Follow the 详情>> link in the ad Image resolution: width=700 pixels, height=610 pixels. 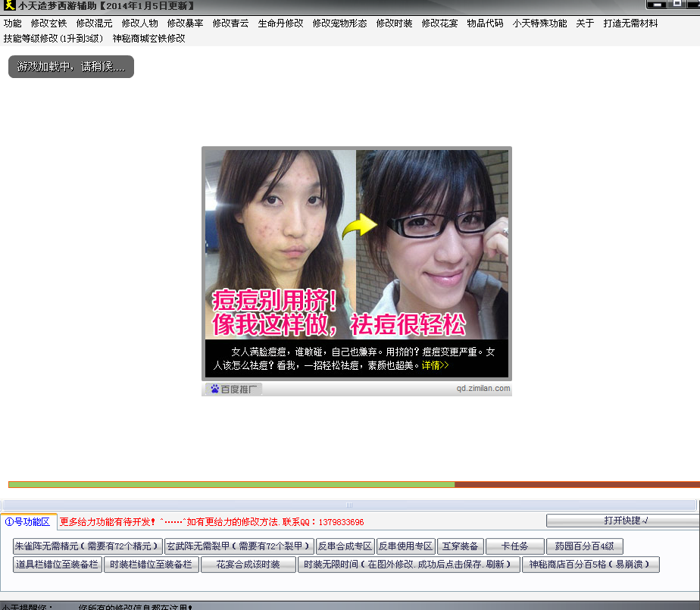click(435, 365)
